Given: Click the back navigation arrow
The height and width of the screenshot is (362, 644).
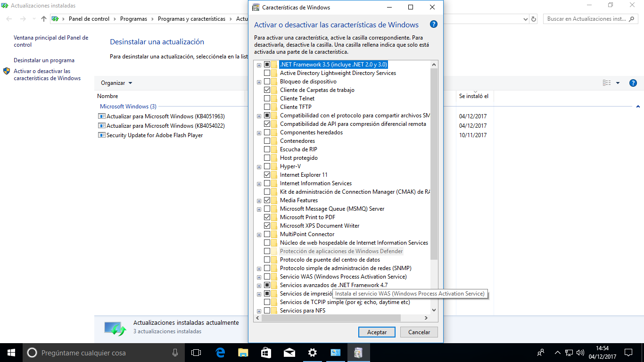Looking at the screenshot, I should pyautogui.click(x=9, y=19).
